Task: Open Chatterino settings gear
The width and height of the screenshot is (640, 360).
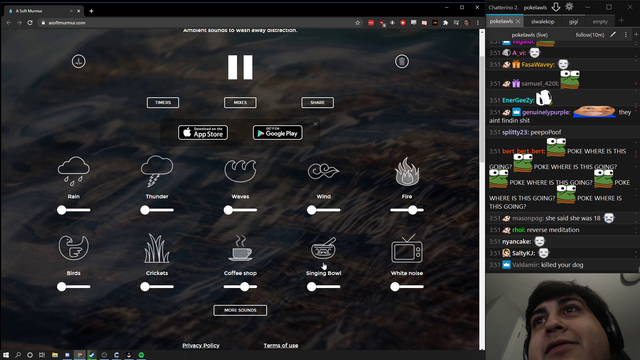Action: click(569, 7)
